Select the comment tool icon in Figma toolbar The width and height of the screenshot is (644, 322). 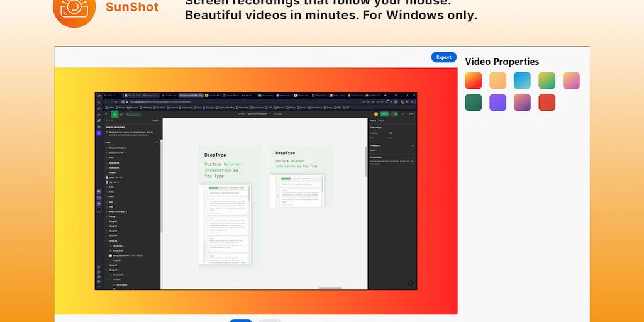click(x=121, y=114)
